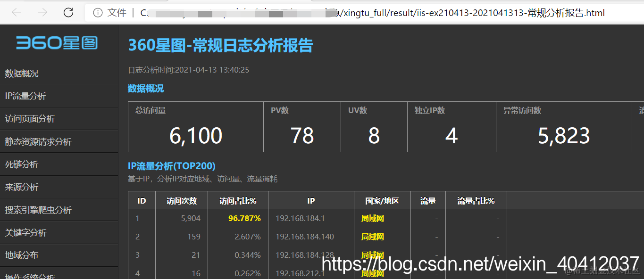Open 死链分析 in sidebar
This screenshot has width=644, height=279.
pos(59,164)
